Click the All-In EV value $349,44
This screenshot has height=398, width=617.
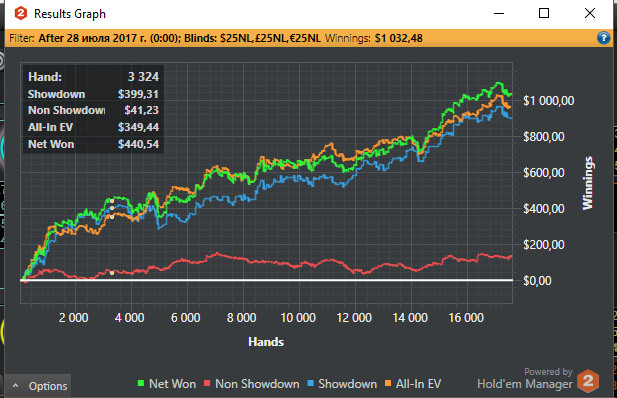pos(138,127)
